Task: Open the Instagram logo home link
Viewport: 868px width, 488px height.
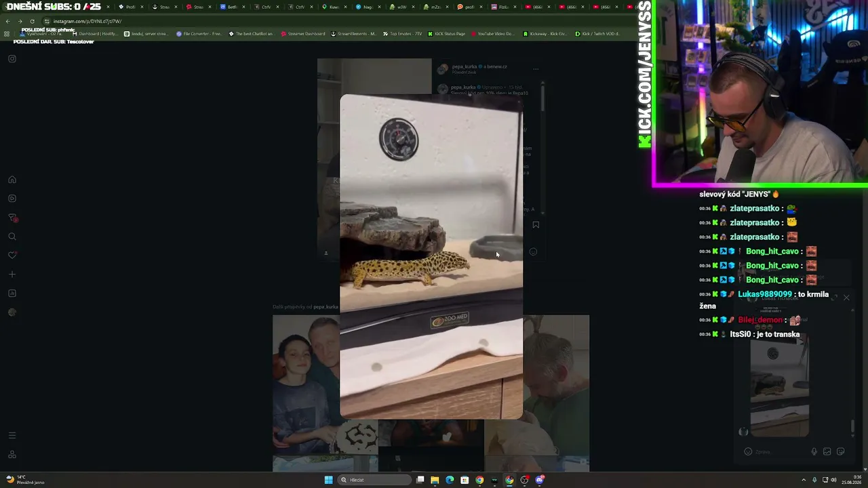Action: (12, 59)
